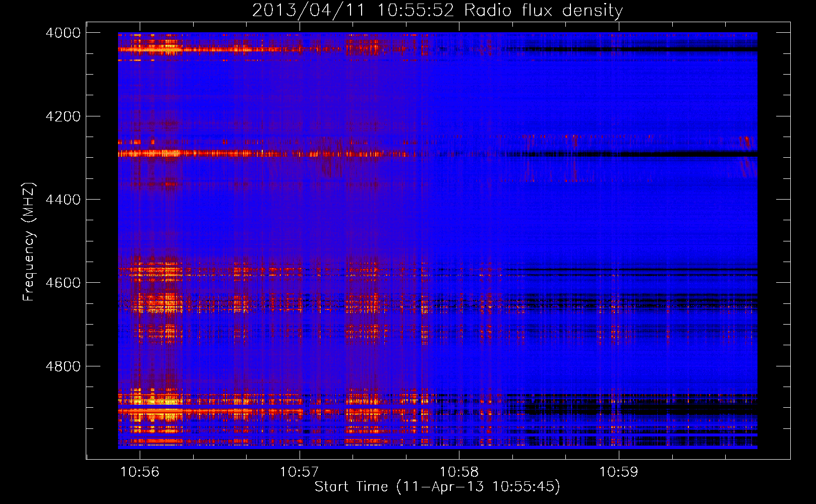The image size is (816, 504).
Task: Click the 10:59 time axis label
Action: pyautogui.click(x=618, y=472)
